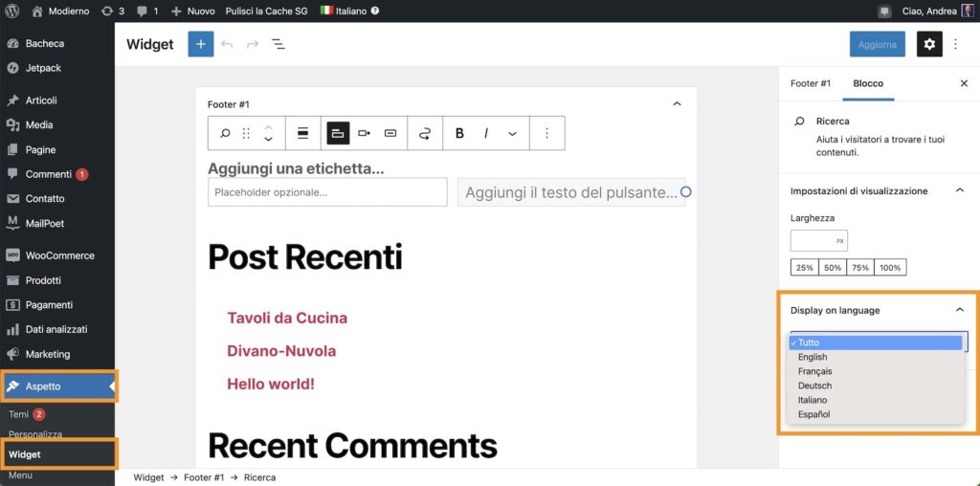The image size is (980, 486).
Task: Toggle search label visibility button
Action: click(338, 133)
